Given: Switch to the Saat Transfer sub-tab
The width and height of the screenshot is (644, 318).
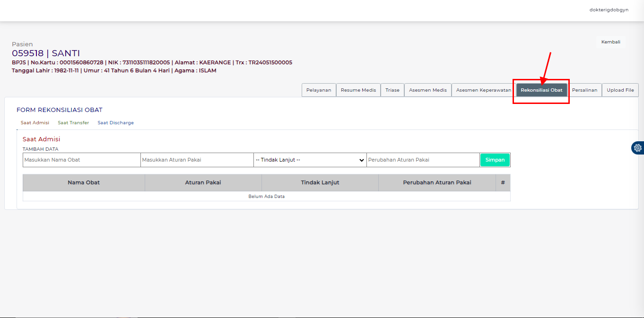Looking at the screenshot, I should [x=73, y=123].
